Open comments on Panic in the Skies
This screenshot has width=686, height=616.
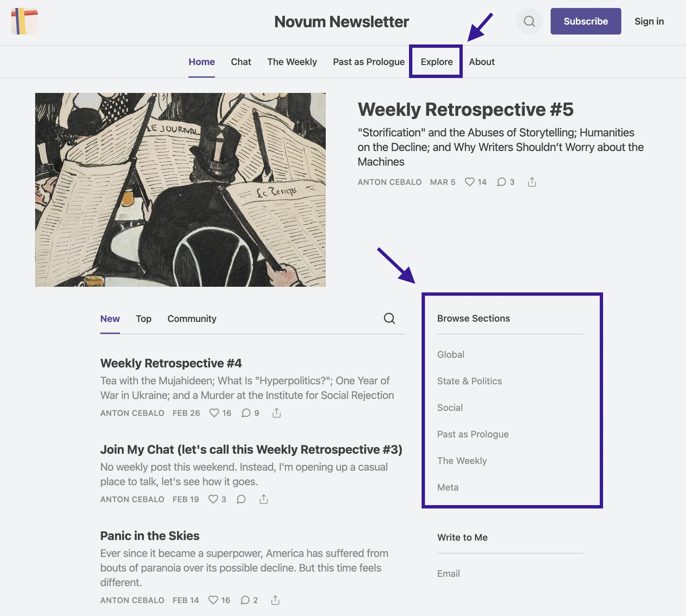(x=245, y=600)
